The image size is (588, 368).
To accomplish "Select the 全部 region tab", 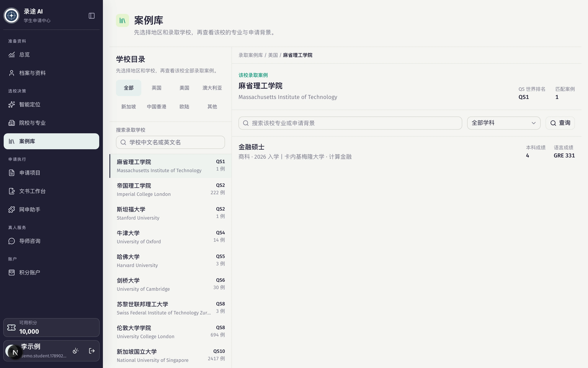I will coord(129,88).
